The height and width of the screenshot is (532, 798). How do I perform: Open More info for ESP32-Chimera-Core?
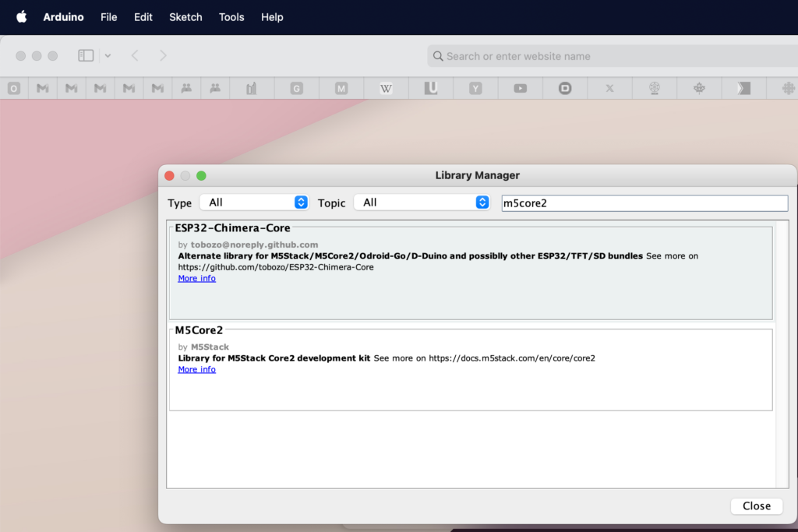tap(197, 278)
